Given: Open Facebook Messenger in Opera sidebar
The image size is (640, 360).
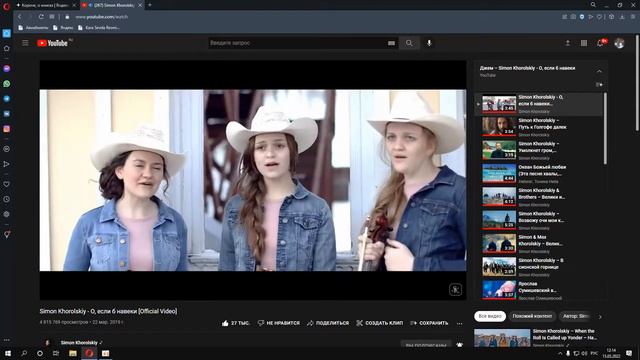Looking at the screenshot, I should click(x=7, y=69).
